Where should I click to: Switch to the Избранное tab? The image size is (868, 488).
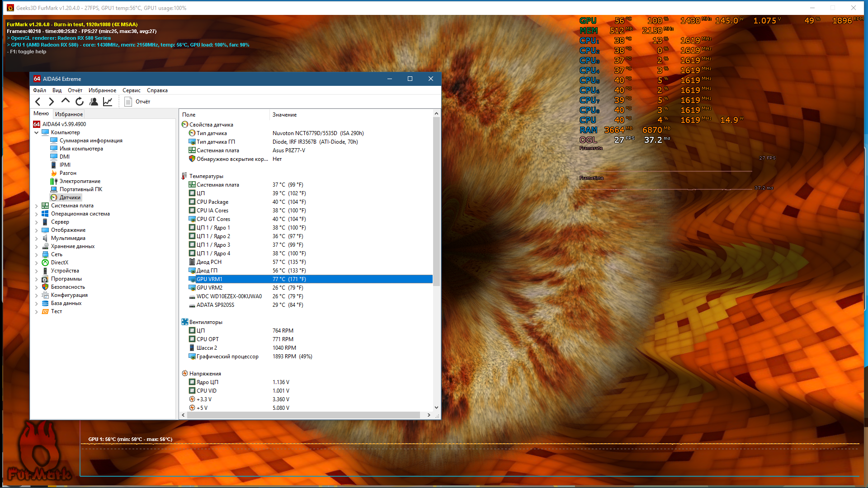(x=69, y=114)
